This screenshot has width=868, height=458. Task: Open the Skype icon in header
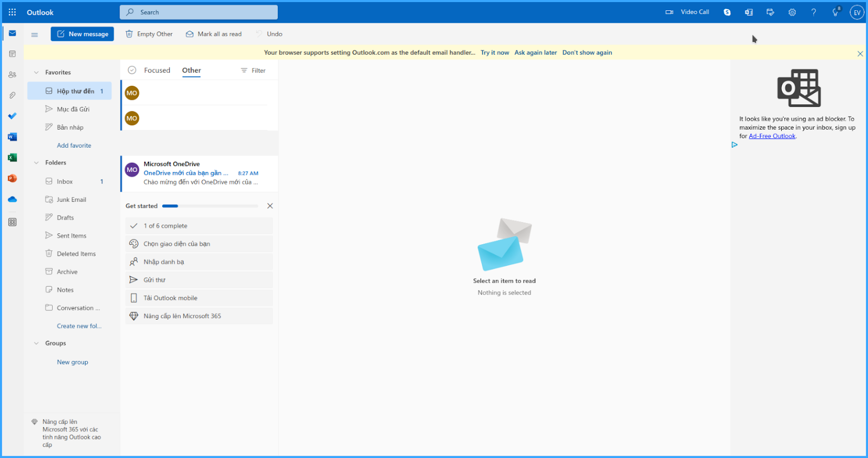727,12
